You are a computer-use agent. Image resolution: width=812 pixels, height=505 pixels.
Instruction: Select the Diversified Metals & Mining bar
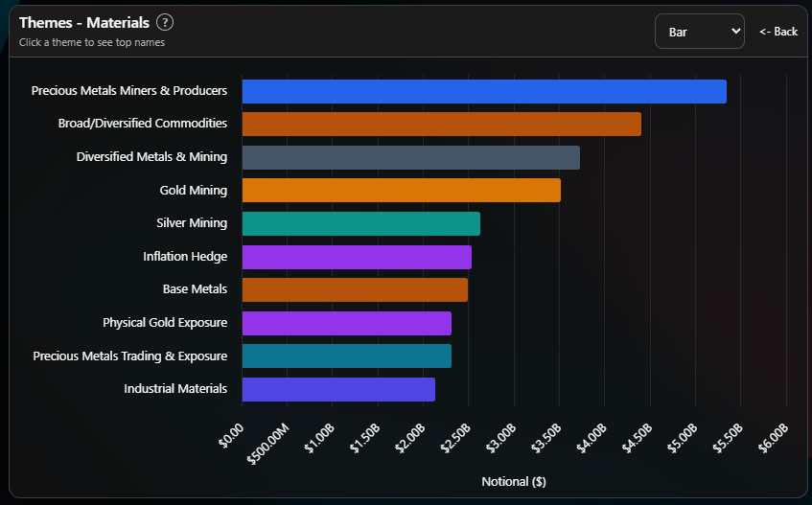(x=411, y=157)
